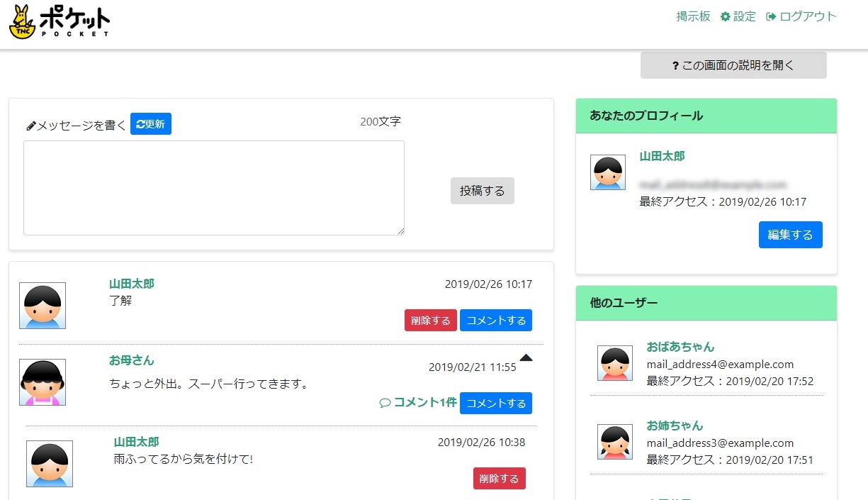
Task: Click 山田太郎 name in the profile panel
Action: (x=662, y=156)
